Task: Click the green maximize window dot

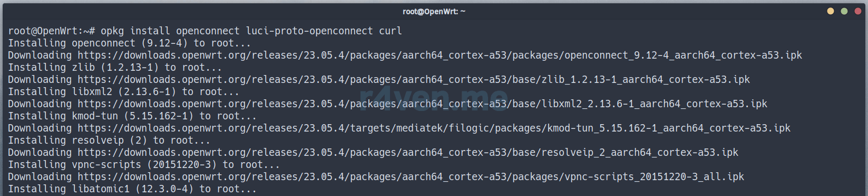Action: 844,11
